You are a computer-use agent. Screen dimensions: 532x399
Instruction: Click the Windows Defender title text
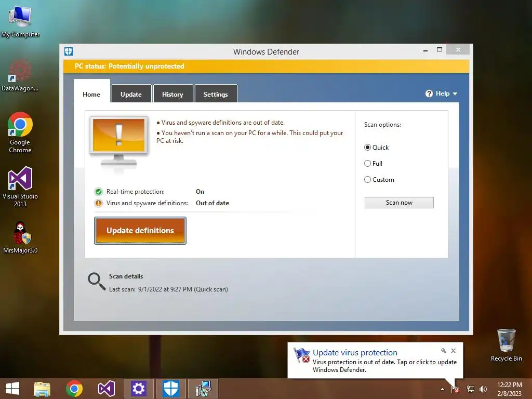pyautogui.click(x=267, y=51)
